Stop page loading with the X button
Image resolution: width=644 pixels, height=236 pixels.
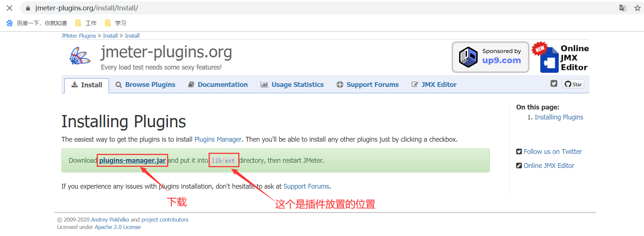[10, 8]
